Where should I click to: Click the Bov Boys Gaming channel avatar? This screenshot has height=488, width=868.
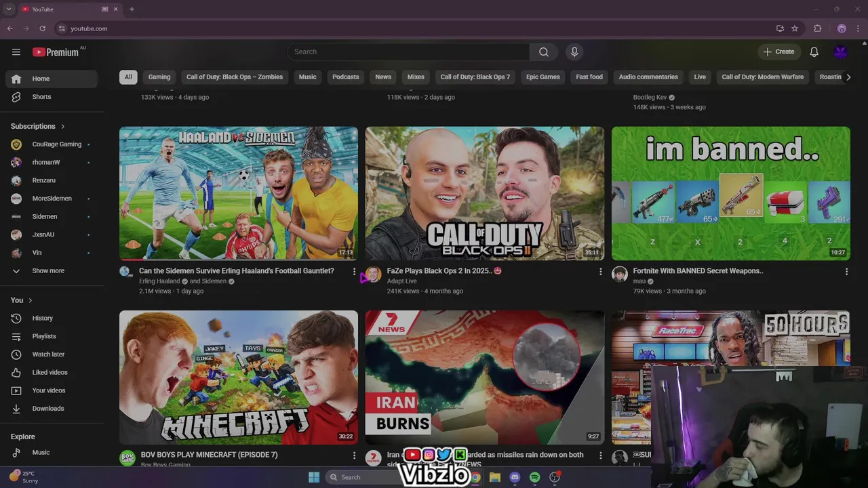(x=127, y=458)
